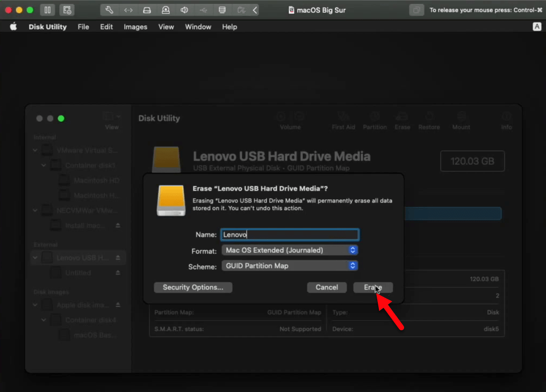
Task: Click the remove Volume toolbar icon
Action: 299,117
